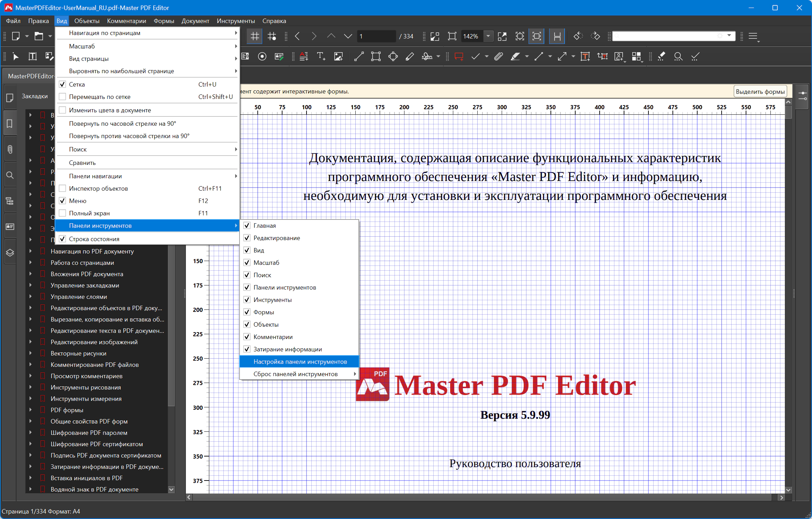Expand the Работа со страницами bookmark
This screenshot has height=519, width=812.
coord(30,262)
